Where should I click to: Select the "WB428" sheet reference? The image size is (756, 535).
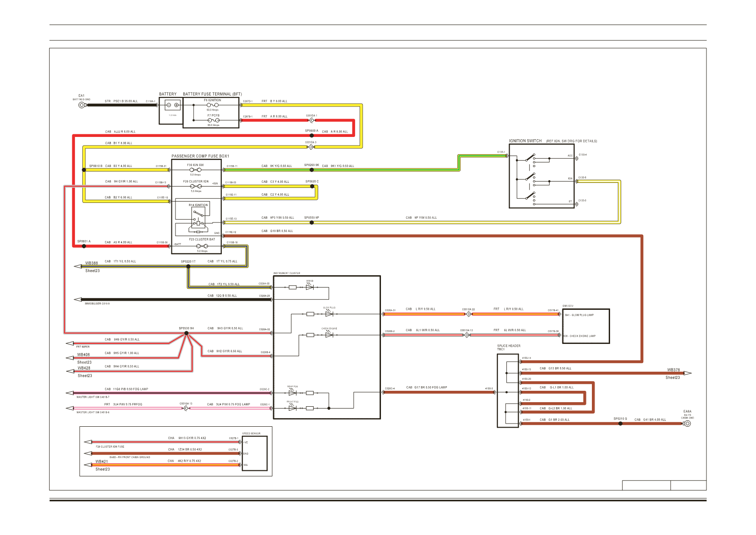(84, 368)
